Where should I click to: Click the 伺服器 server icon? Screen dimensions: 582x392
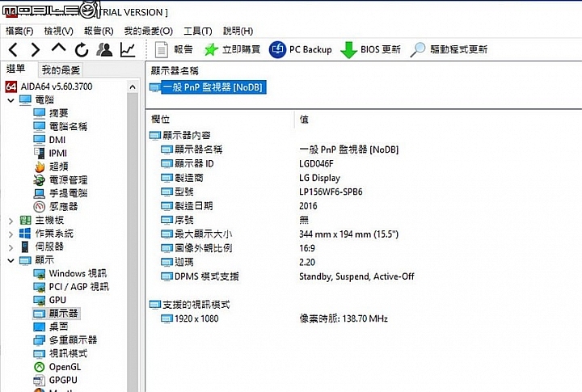tap(25, 247)
